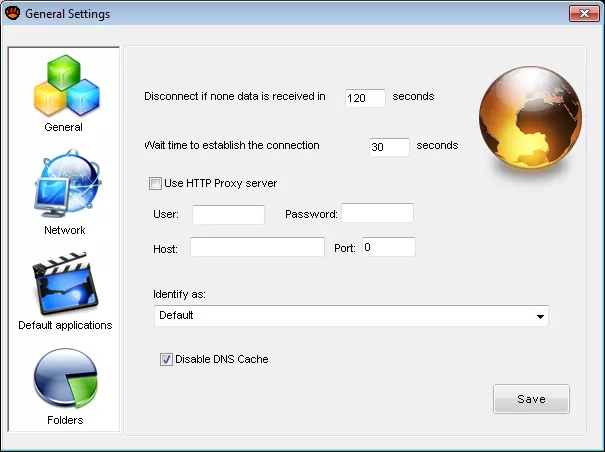Uncheck Disable DNS Cache checkbox
Viewport: 605px width, 452px height.
point(166,359)
